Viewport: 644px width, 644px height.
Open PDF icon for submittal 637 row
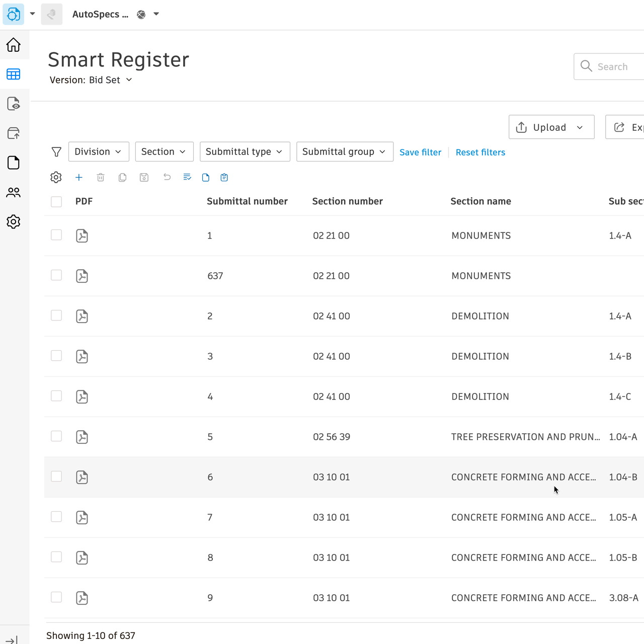click(x=82, y=276)
